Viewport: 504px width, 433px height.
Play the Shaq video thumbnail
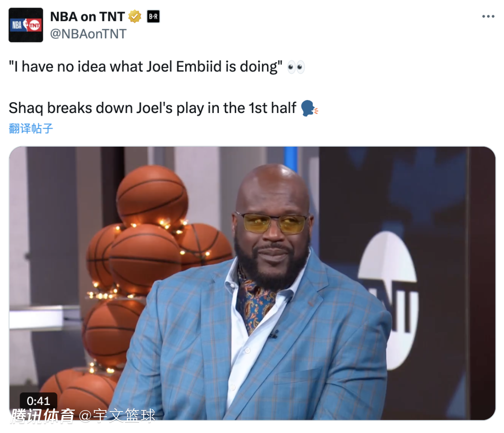coord(252,283)
